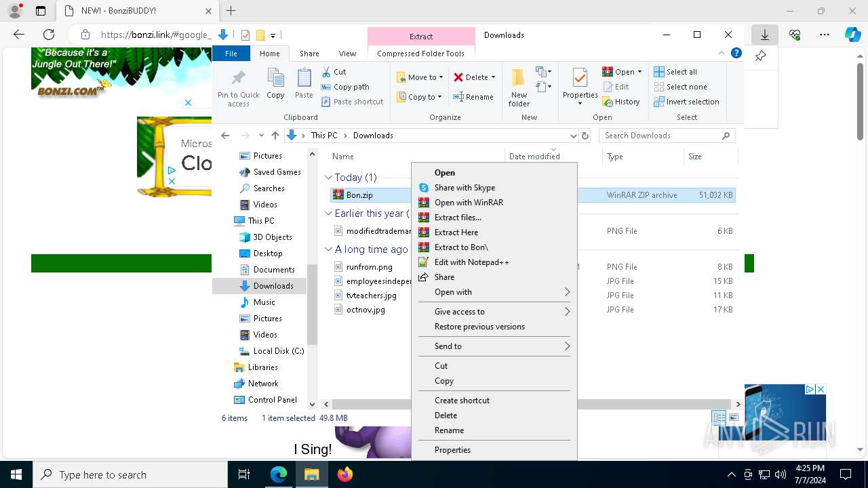
Task: Switch to the Share ribbon tab
Action: (309, 54)
